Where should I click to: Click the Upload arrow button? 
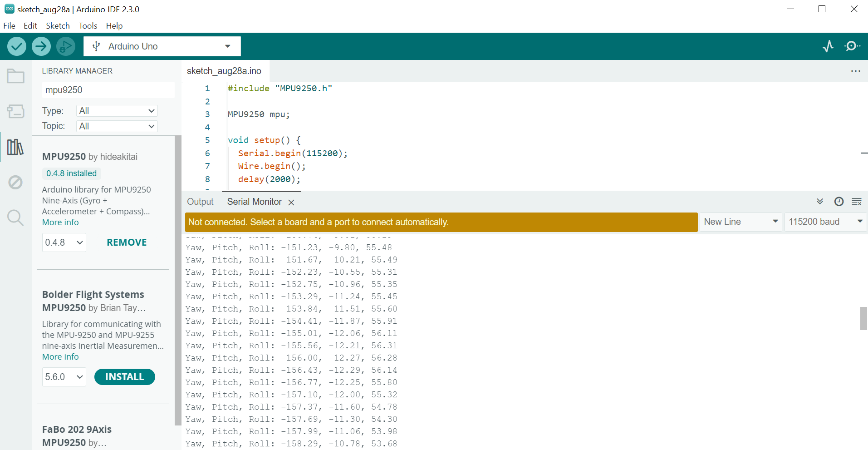click(41, 46)
